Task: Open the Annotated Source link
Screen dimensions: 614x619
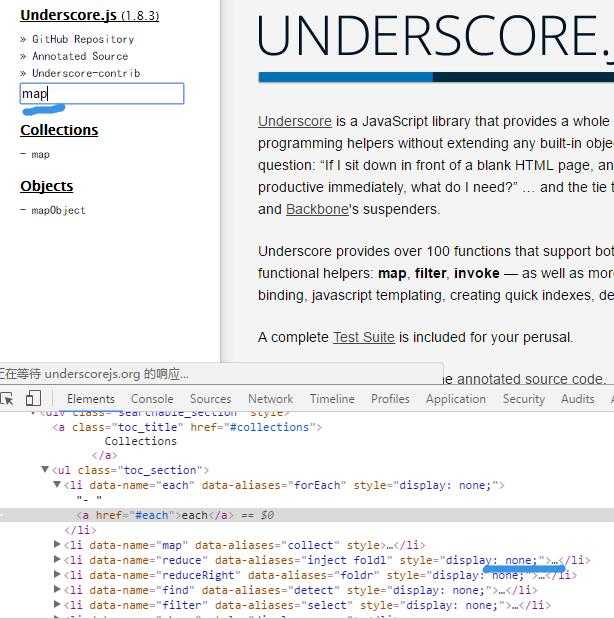Action: [80, 56]
